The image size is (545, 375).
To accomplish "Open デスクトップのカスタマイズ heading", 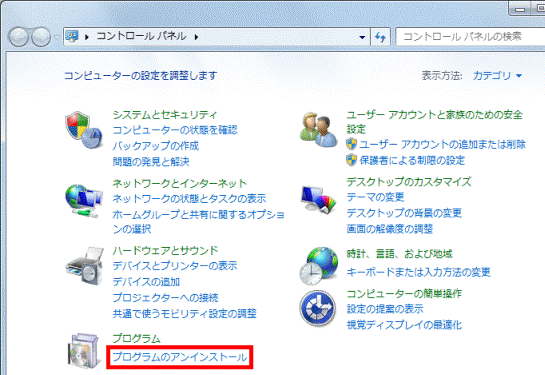I will click(x=409, y=181).
